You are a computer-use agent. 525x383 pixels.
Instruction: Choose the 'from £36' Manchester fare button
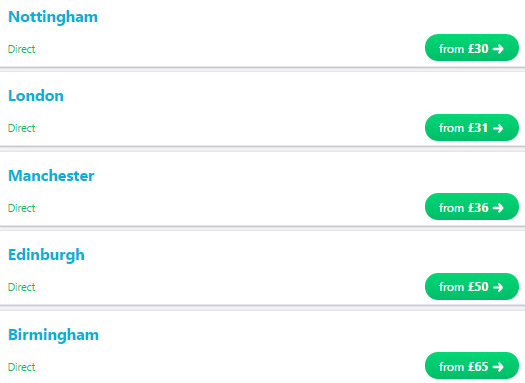pos(472,207)
